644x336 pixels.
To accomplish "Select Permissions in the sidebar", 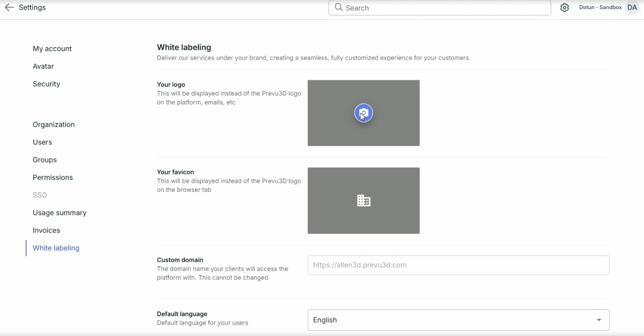I will (x=53, y=177).
